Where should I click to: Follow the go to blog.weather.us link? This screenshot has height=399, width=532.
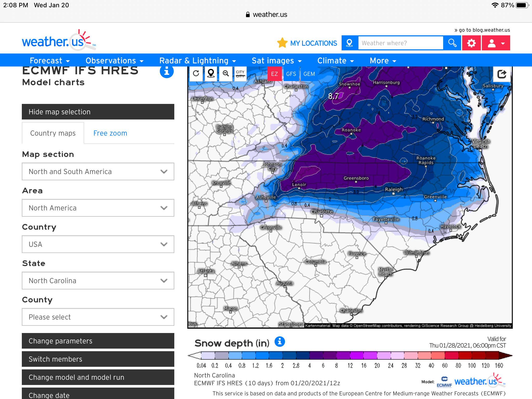click(482, 30)
